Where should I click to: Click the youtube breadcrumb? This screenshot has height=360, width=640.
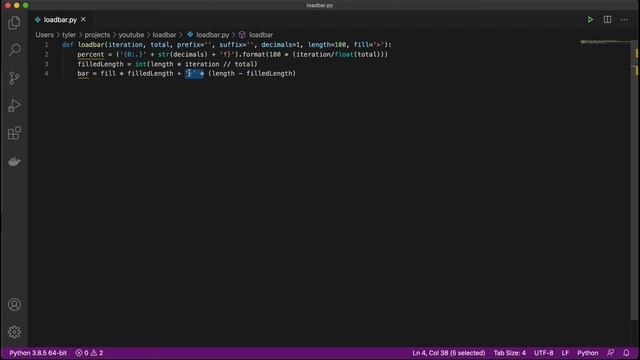[131, 35]
